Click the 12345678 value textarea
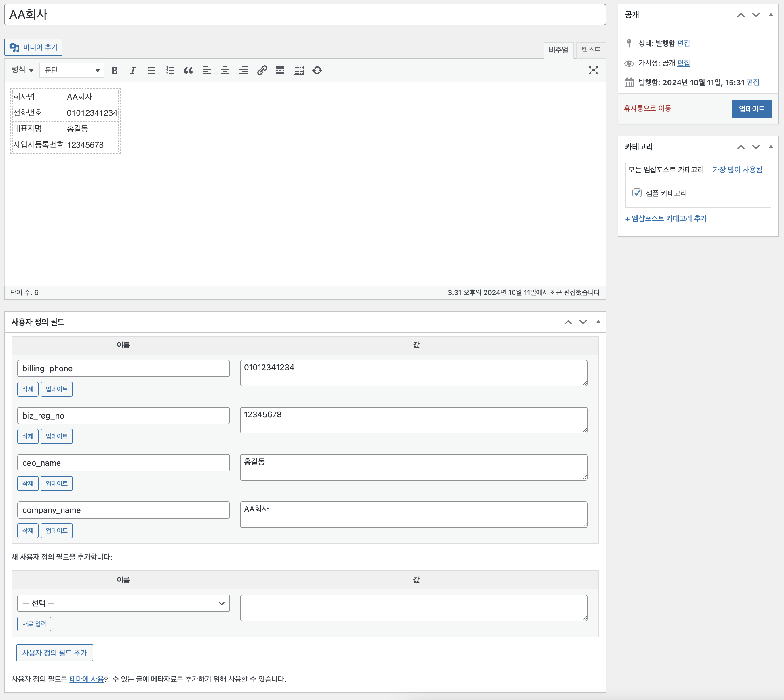 pyautogui.click(x=414, y=421)
